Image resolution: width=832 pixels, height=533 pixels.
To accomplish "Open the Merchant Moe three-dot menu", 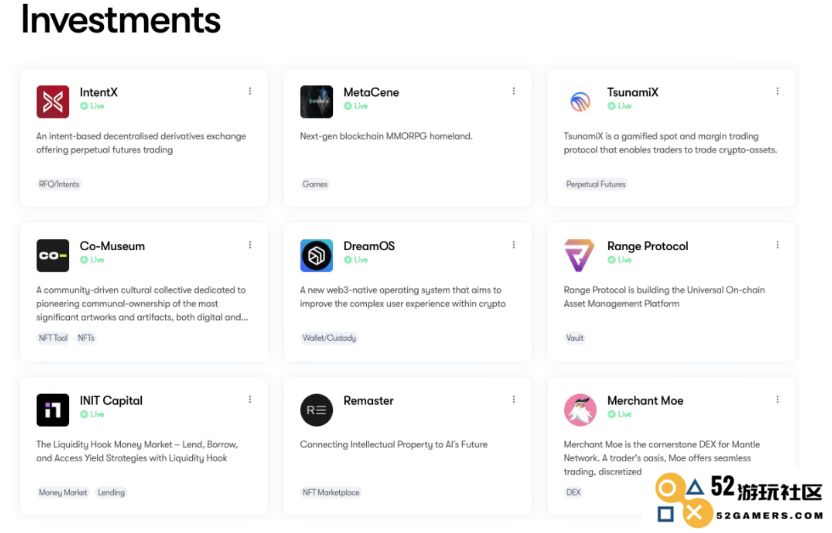I will pos(777,399).
